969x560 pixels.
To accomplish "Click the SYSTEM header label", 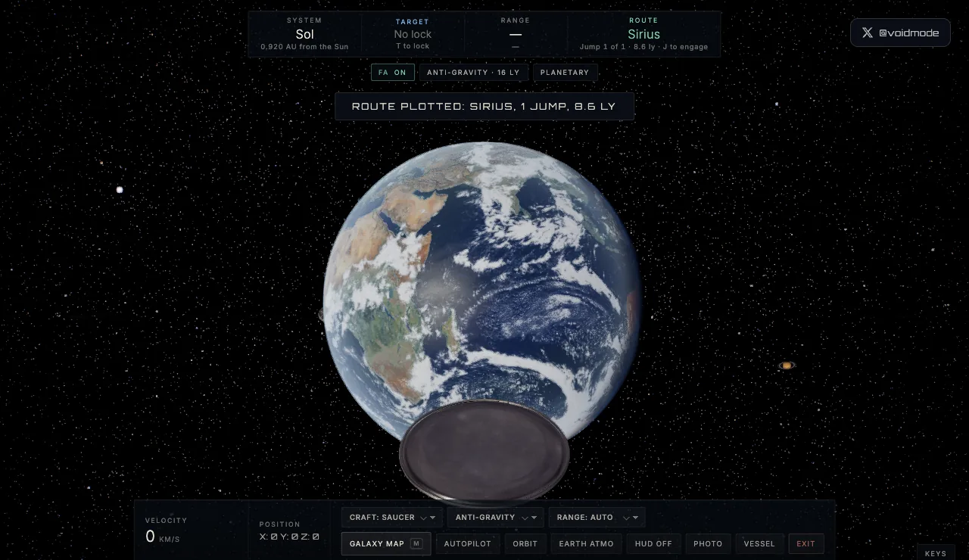I will [304, 20].
